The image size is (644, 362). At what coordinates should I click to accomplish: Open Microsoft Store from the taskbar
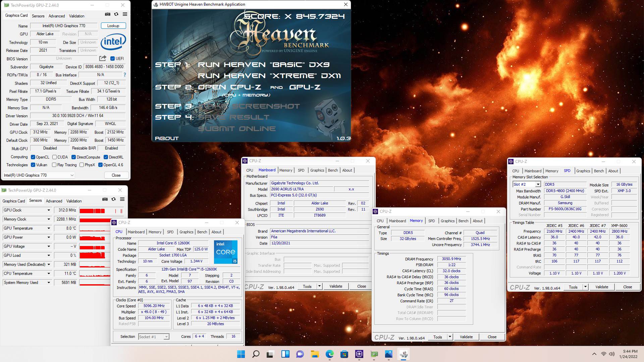point(344,354)
